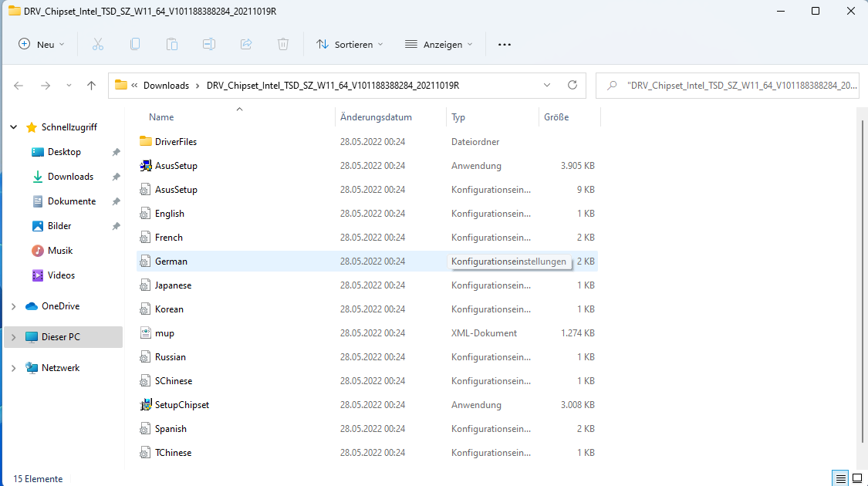Screen dimensions: 868x486
Task: Select the Korean configuration file
Action: [x=367, y=309]
